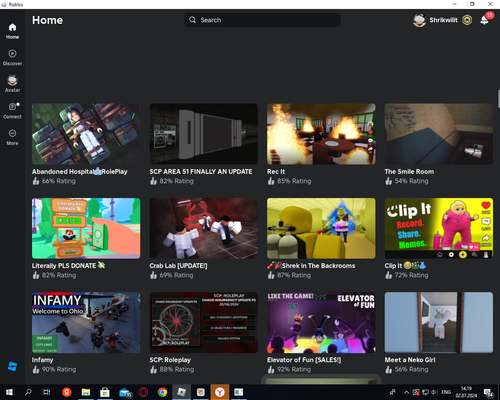Open the Shrikwilit username link
Screen dimensions: 500x400
443,20
